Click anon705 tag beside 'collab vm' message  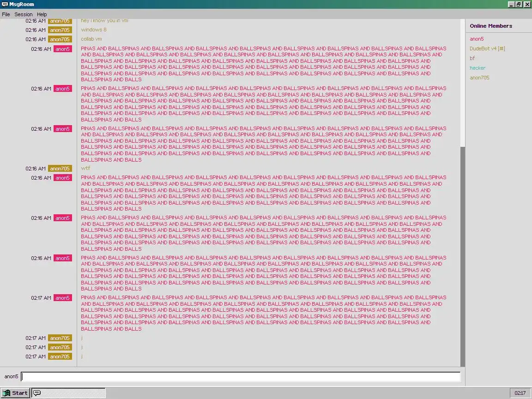pos(60,39)
